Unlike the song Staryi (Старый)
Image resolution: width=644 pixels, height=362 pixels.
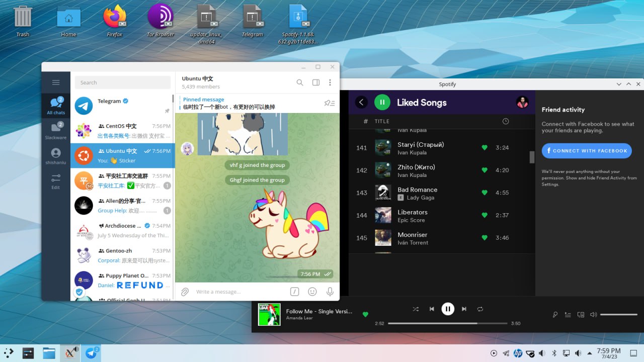(x=485, y=148)
